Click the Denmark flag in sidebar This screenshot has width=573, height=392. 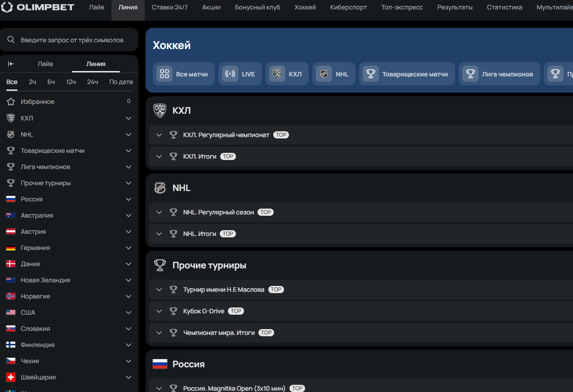click(x=11, y=264)
